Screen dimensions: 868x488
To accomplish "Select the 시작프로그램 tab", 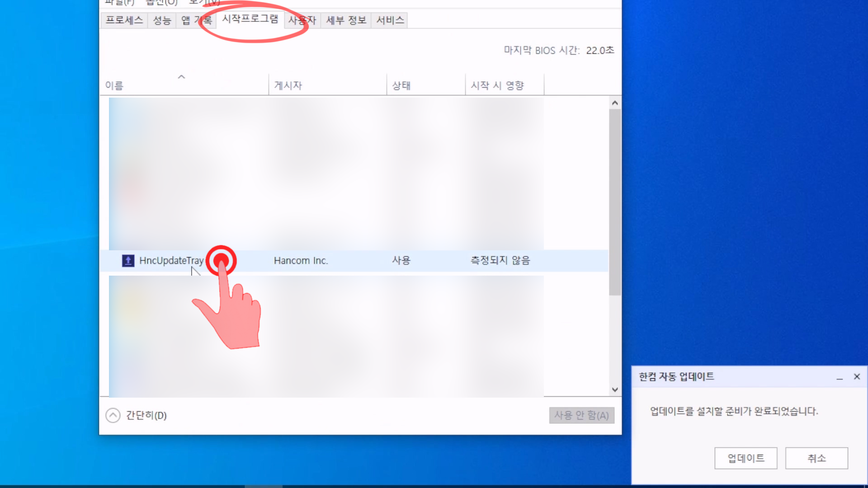I will pos(250,19).
